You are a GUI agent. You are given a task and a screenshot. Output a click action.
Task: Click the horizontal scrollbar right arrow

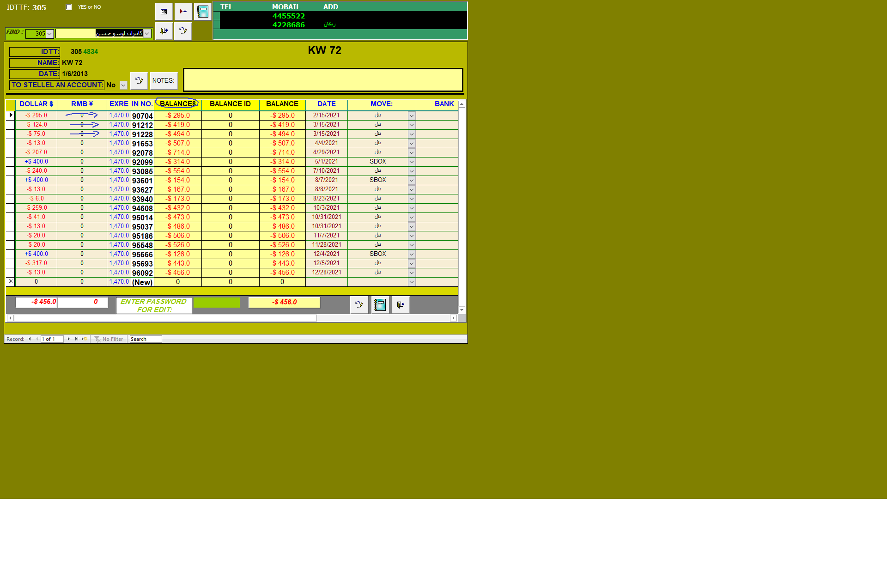453,318
